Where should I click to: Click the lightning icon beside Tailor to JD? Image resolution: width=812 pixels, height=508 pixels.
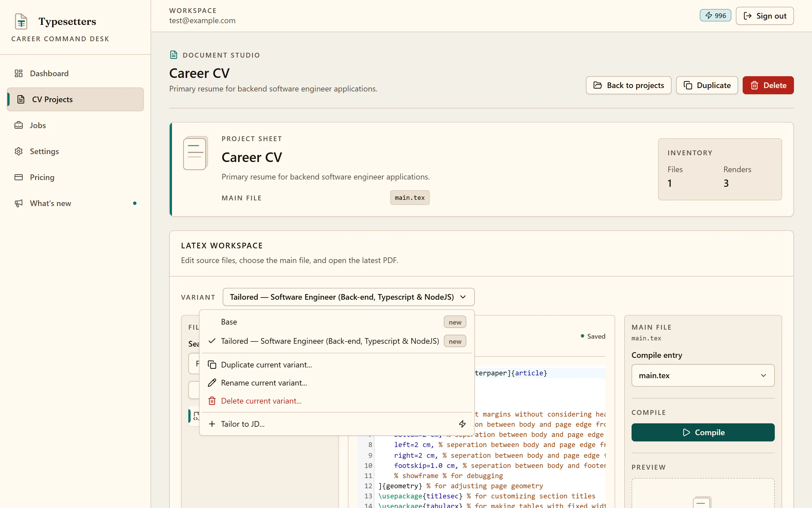coord(462,424)
